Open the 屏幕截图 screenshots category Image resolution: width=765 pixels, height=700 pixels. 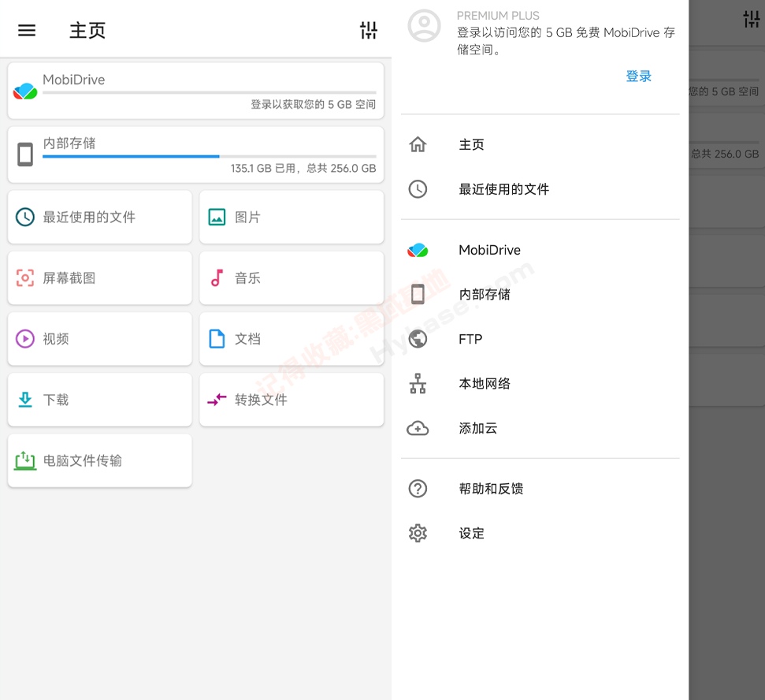click(x=100, y=277)
